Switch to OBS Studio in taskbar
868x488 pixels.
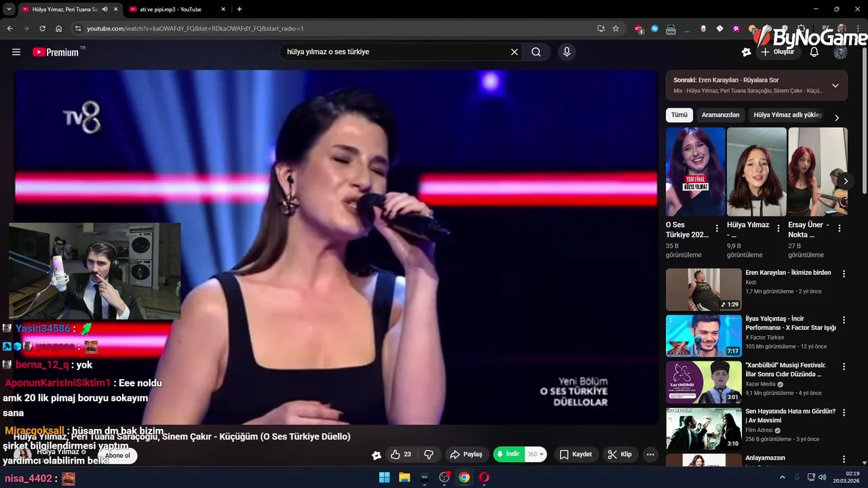point(444,477)
